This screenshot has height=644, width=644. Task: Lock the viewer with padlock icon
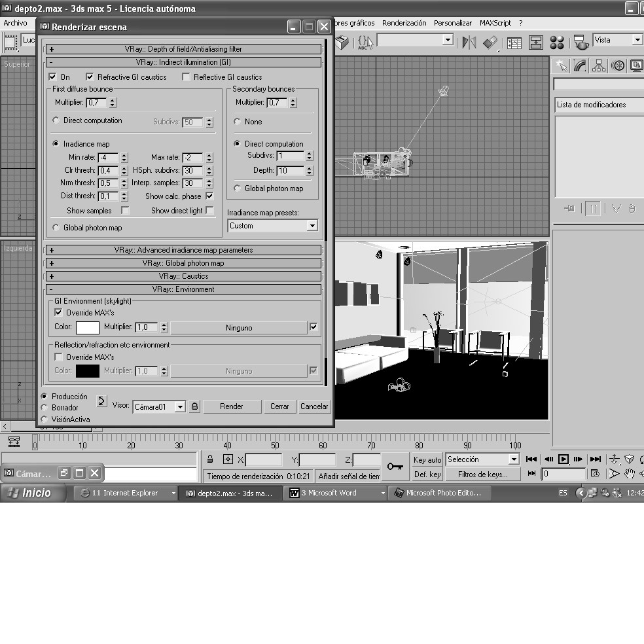[x=194, y=406]
